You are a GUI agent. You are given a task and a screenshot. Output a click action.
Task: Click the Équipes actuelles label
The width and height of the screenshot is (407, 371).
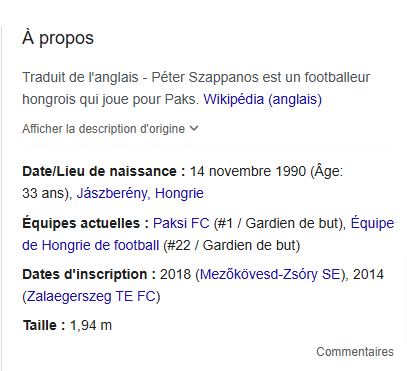tap(85, 223)
